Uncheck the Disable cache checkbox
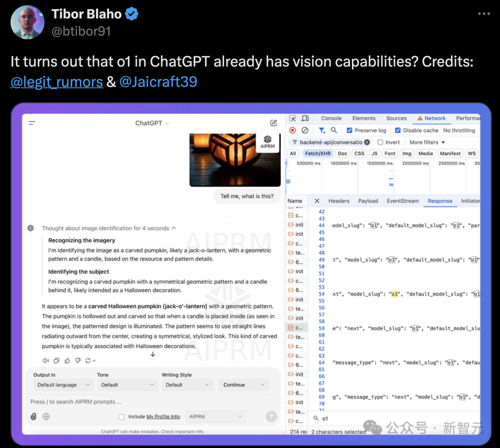Viewport: 500px width, 448px height. (398, 131)
